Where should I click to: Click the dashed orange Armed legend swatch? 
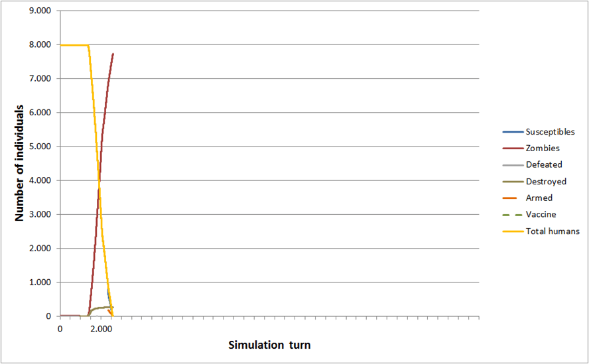(511, 198)
